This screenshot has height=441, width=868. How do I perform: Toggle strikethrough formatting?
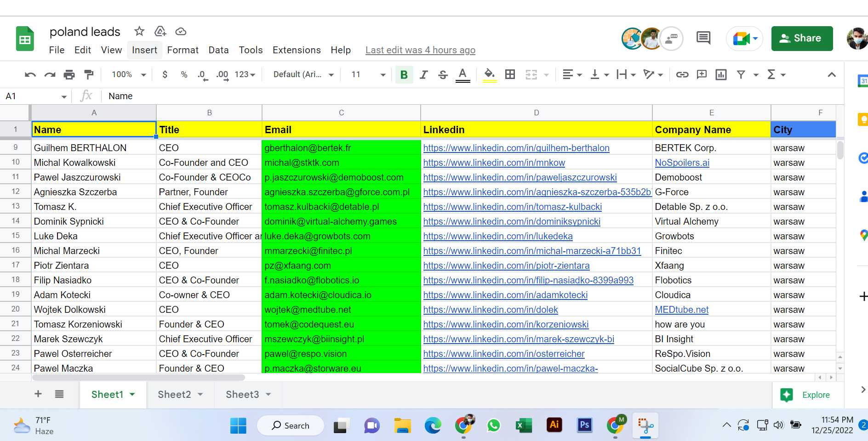[443, 74]
